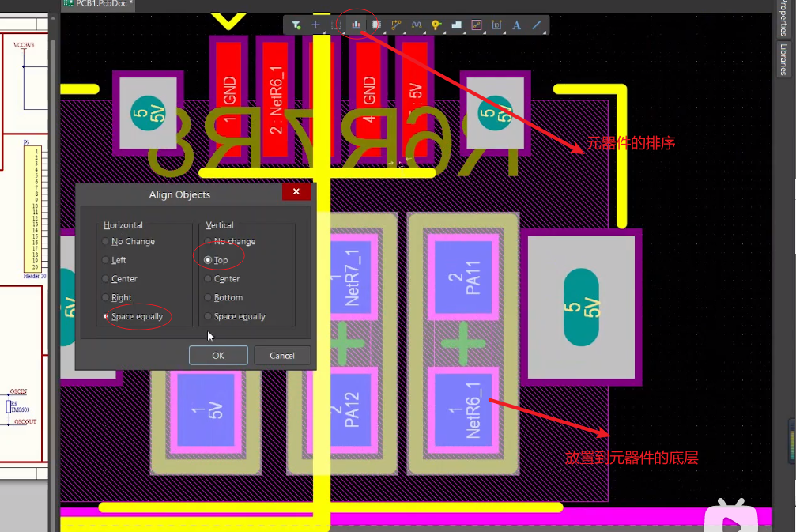Open the selection filter tool
The image size is (796, 532).
[x=296, y=25]
